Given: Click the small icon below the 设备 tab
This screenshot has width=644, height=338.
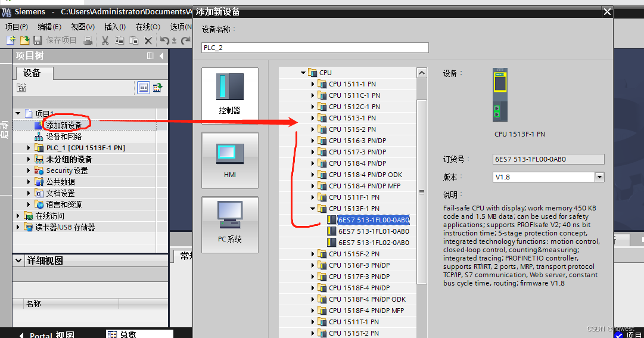Looking at the screenshot, I should [x=22, y=87].
